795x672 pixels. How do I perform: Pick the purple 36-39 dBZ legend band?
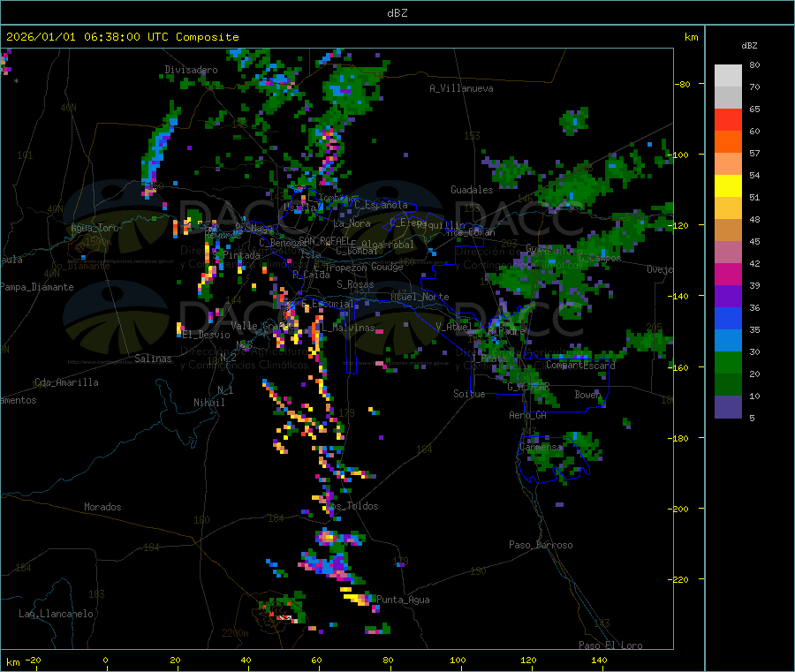pyautogui.click(x=728, y=297)
